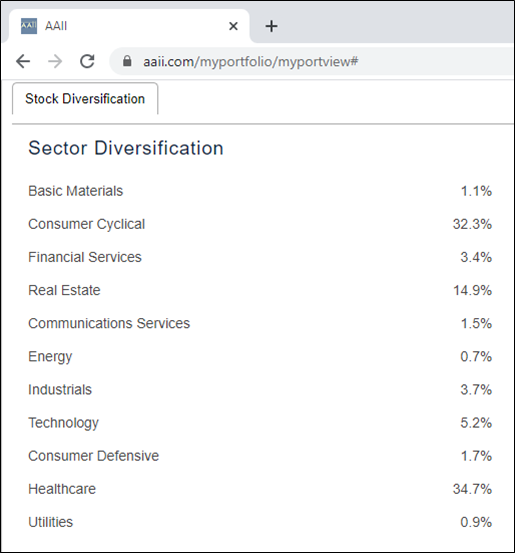
Task: Click the Real Estate sector label
Action: tap(64, 290)
